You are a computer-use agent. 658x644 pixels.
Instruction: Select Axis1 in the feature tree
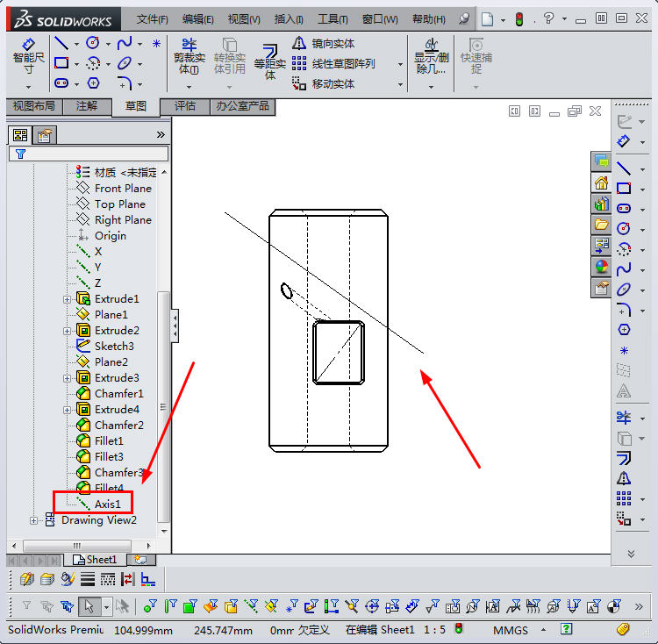(107, 504)
